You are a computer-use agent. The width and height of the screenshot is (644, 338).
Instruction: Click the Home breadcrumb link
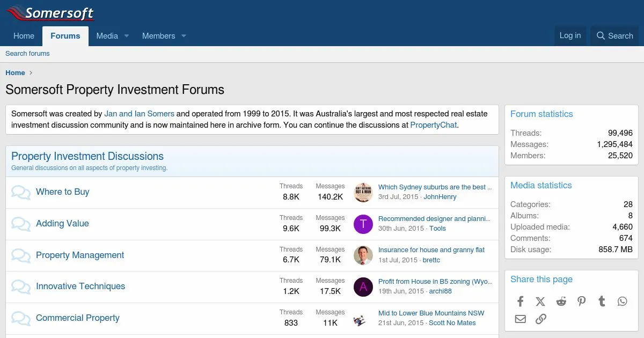pyautogui.click(x=15, y=73)
